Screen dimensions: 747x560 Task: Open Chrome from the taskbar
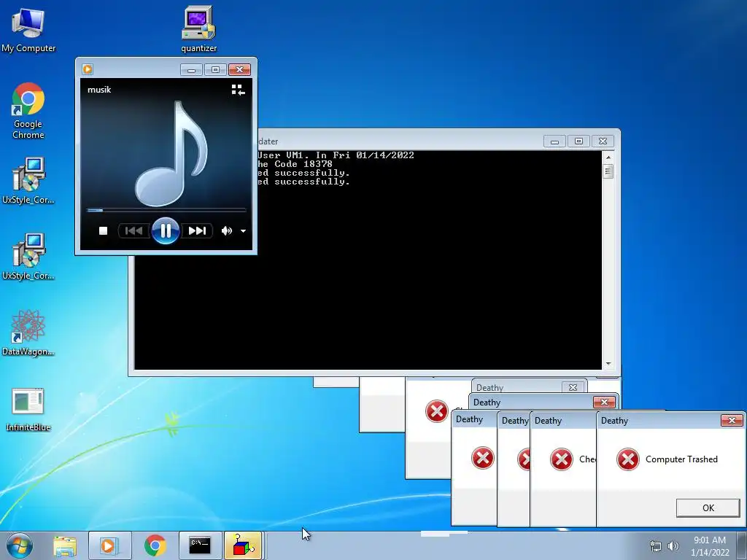pyautogui.click(x=155, y=545)
